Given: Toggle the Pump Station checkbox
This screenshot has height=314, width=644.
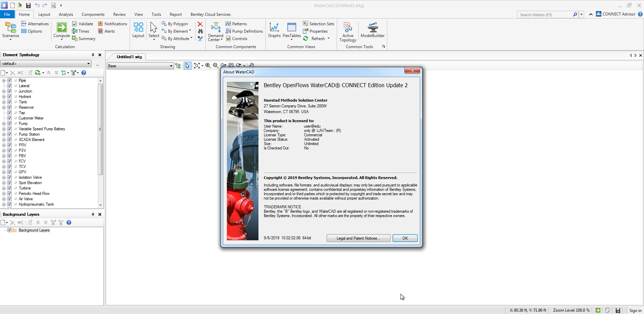Looking at the screenshot, I should pos(9,134).
